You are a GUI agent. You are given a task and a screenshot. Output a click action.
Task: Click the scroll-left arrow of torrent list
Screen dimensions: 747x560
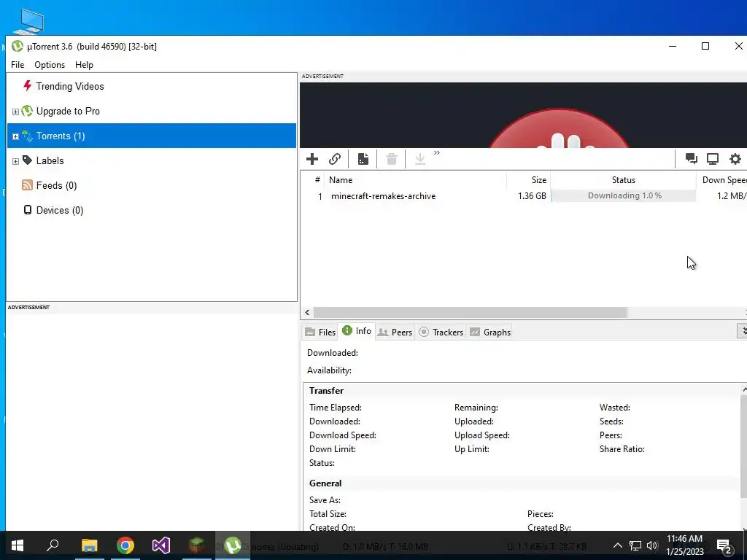[307, 312]
